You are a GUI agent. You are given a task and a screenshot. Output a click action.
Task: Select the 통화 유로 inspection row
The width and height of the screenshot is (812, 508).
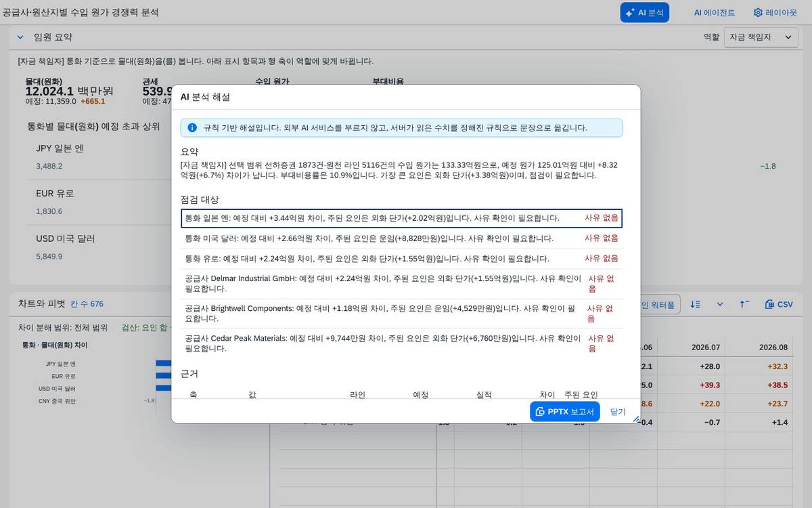(401, 259)
